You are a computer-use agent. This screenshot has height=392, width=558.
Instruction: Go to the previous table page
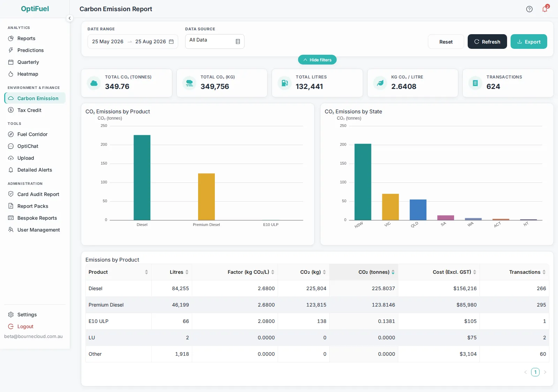[526, 372]
